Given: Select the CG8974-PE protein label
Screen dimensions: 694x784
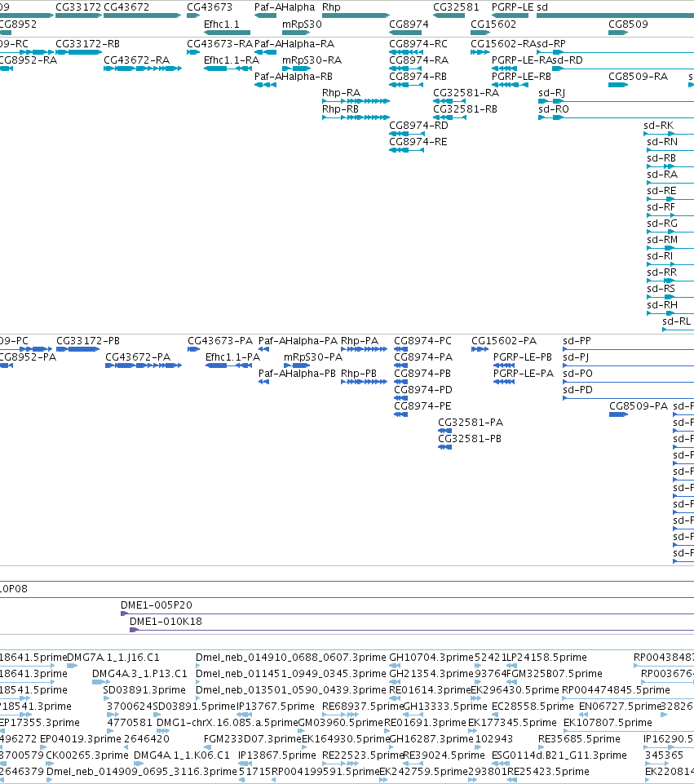Looking at the screenshot, I should click(x=422, y=406).
